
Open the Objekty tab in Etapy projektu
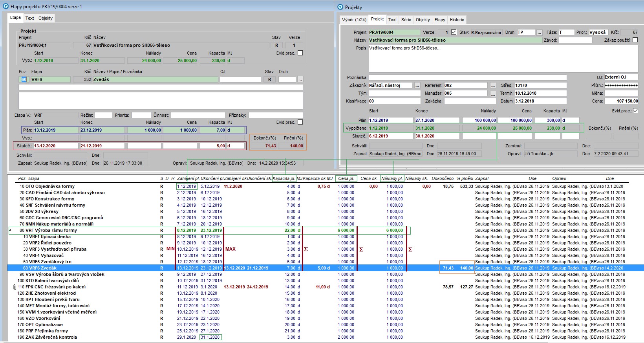pos(46,18)
